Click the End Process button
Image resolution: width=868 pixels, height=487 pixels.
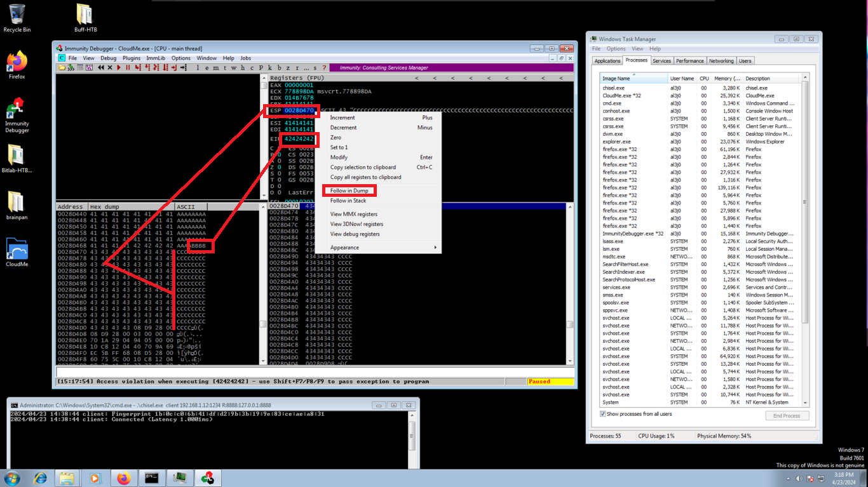click(x=787, y=416)
